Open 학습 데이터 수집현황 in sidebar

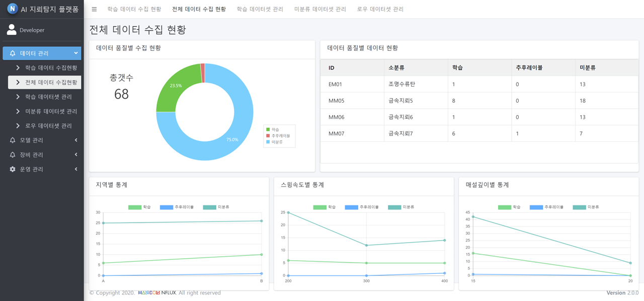(x=44, y=68)
